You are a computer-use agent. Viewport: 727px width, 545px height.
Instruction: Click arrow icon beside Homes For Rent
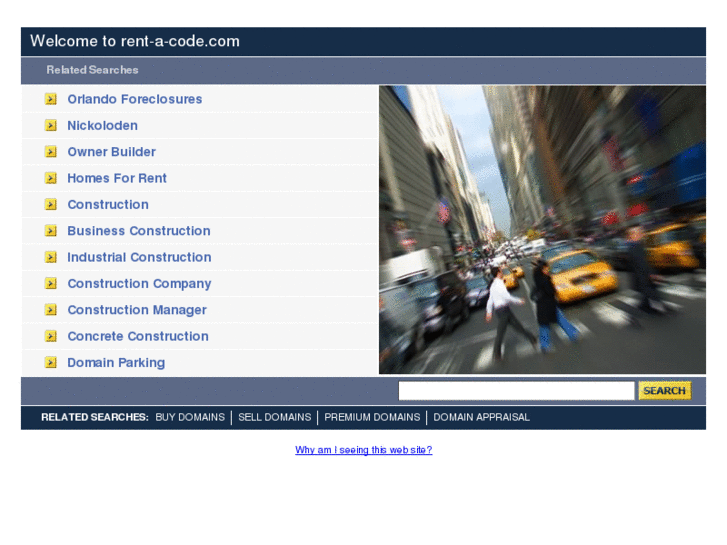point(51,178)
